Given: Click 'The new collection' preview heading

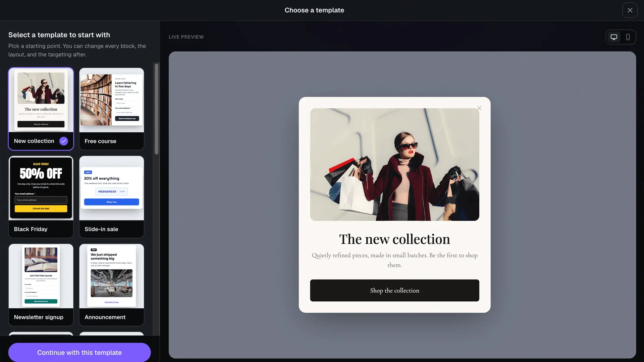Looking at the screenshot, I should point(394,239).
